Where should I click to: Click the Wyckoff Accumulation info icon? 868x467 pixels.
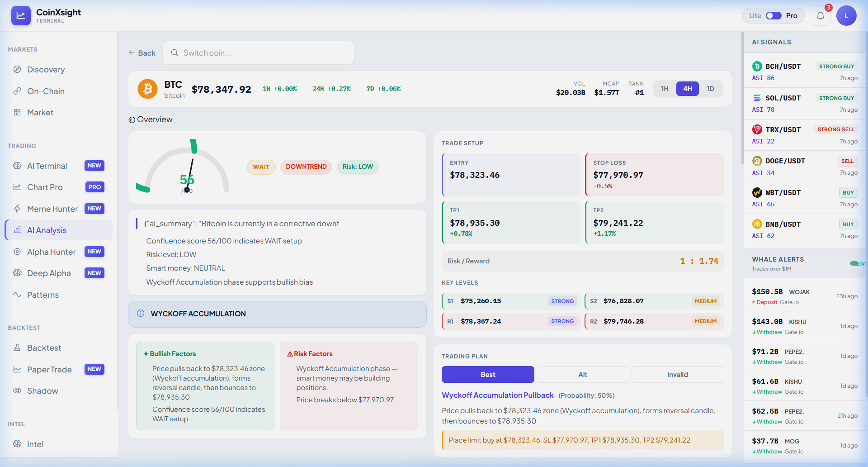[x=141, y=314]
